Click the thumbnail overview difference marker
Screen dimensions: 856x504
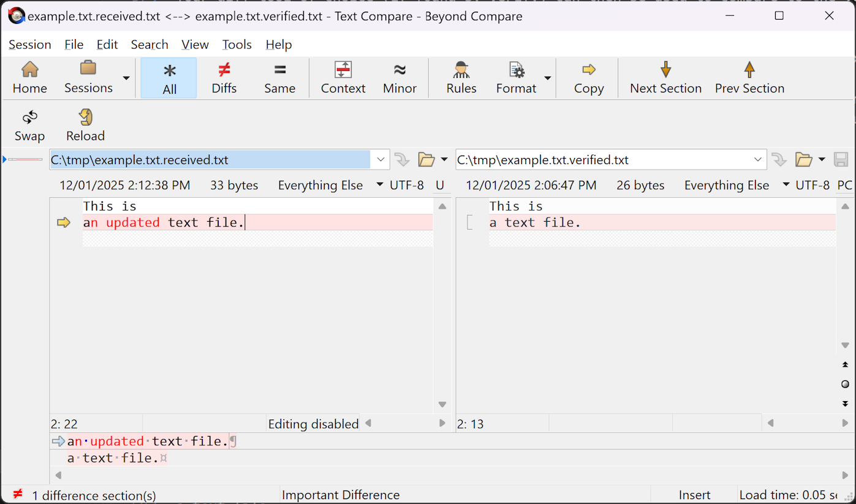(25, 159)
